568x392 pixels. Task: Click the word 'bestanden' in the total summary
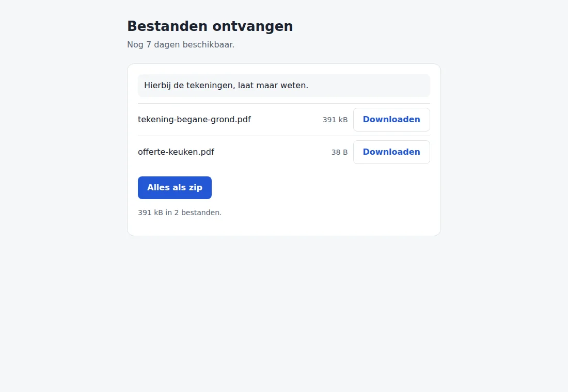point(200,213)
